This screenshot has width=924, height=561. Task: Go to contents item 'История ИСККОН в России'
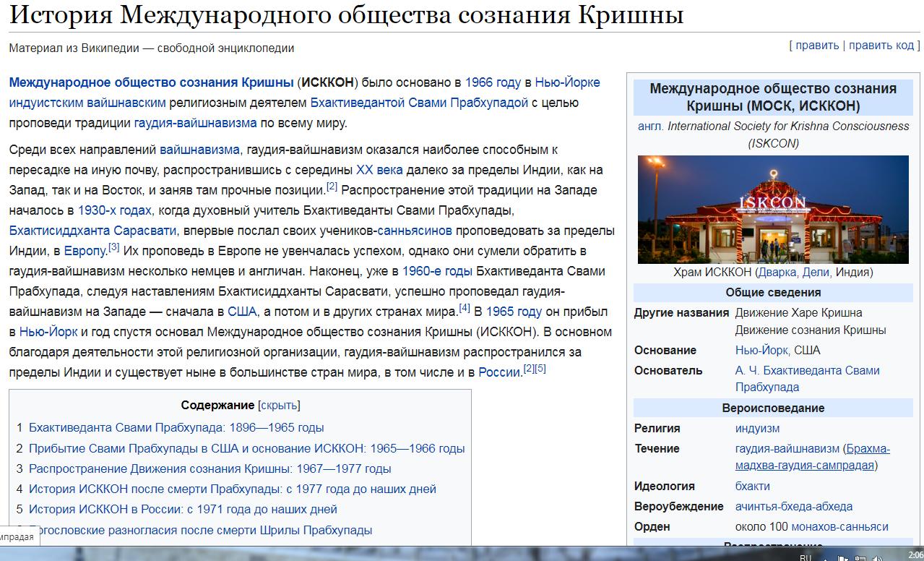click(x=183, y=509)
